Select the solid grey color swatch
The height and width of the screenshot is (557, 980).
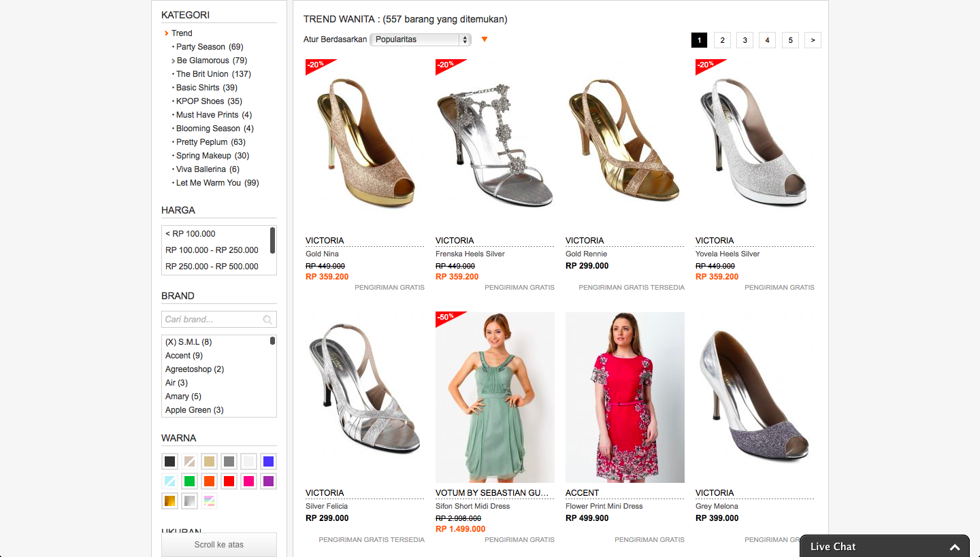(x=229, y=462)
